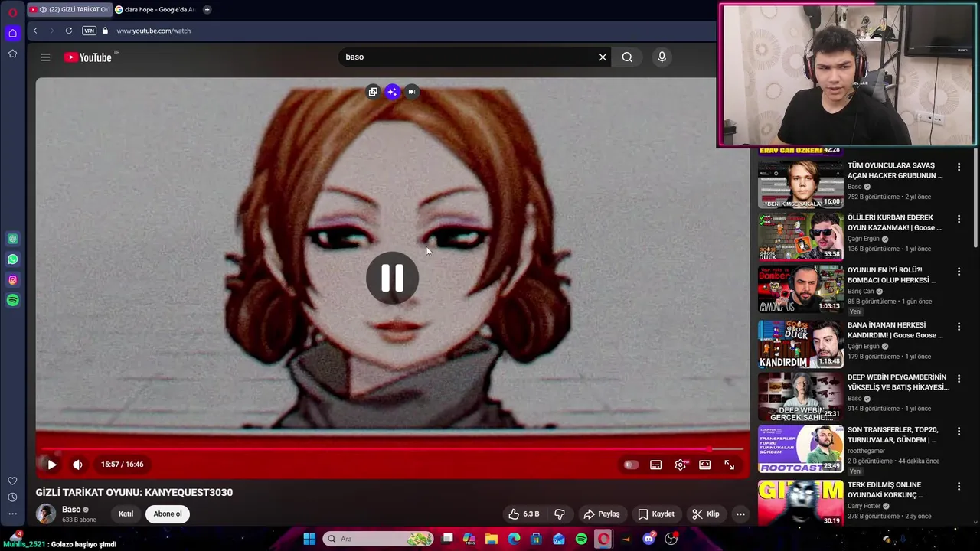Image resolution: width=980 pixels, height=551 pixels.
Task: Switch to the 'clara hope' Google tab
Action: click(155, 10)
